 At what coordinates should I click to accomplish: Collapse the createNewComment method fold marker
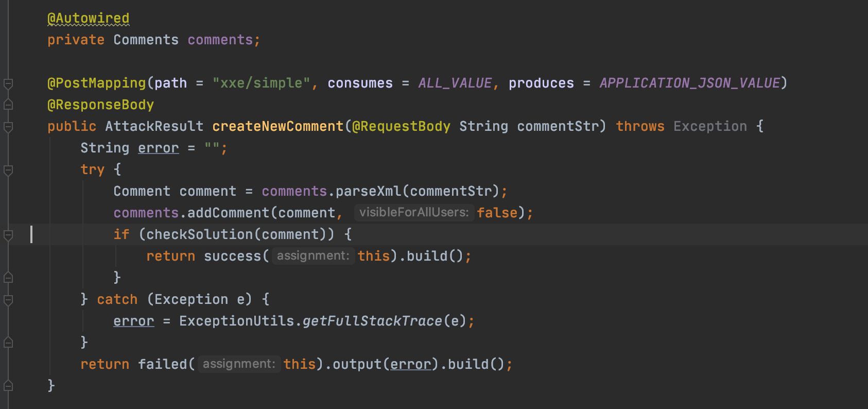[x=8, y=126]
